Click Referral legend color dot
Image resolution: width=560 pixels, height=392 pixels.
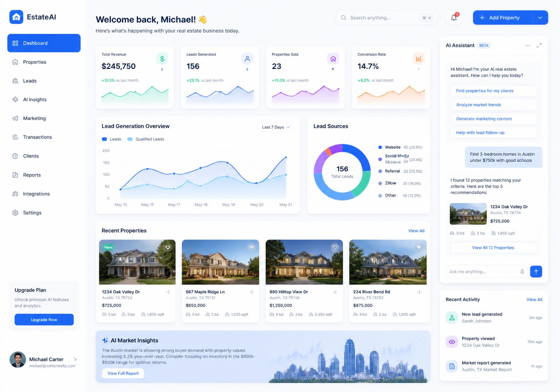pyautogui.click(x=380, y=171)
